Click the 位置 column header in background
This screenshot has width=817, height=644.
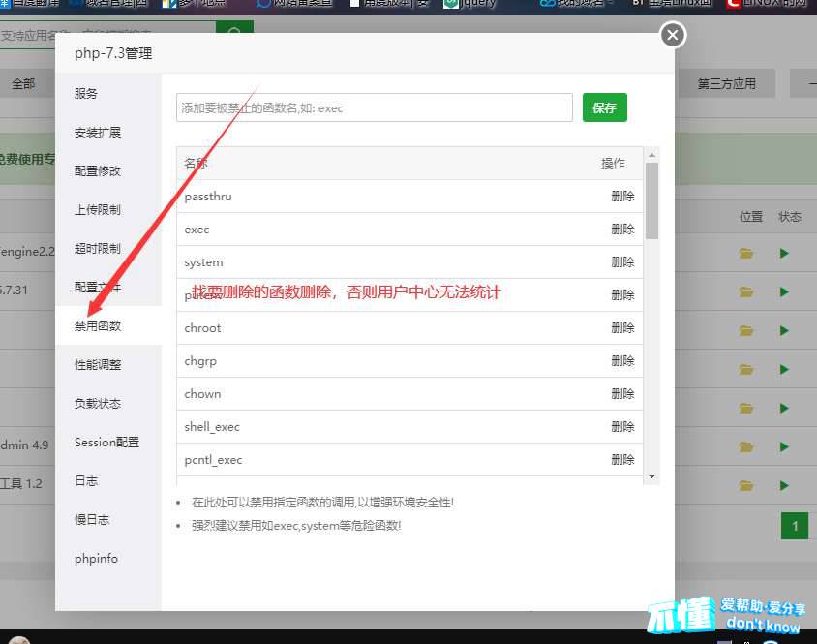pyautogui.click(x=751, y=216)
